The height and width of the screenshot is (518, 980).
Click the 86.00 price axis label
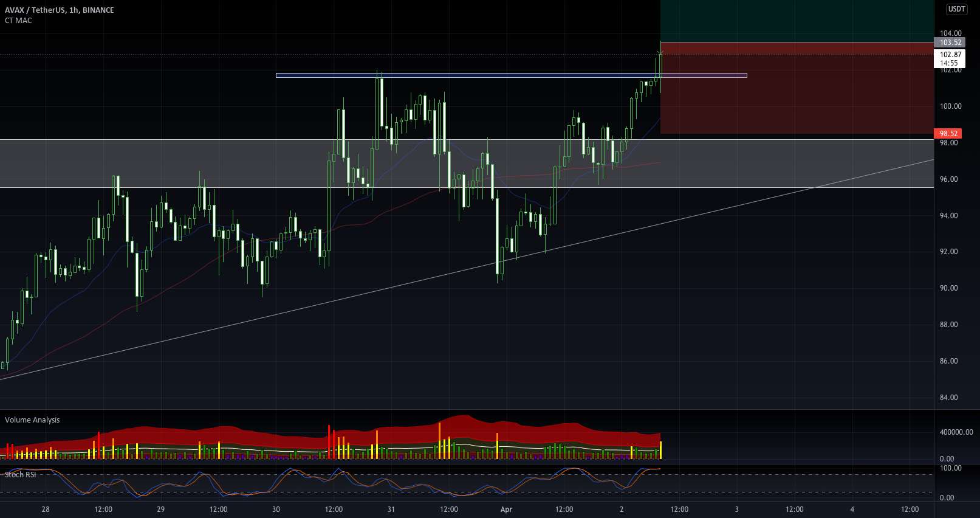(949, 361)
